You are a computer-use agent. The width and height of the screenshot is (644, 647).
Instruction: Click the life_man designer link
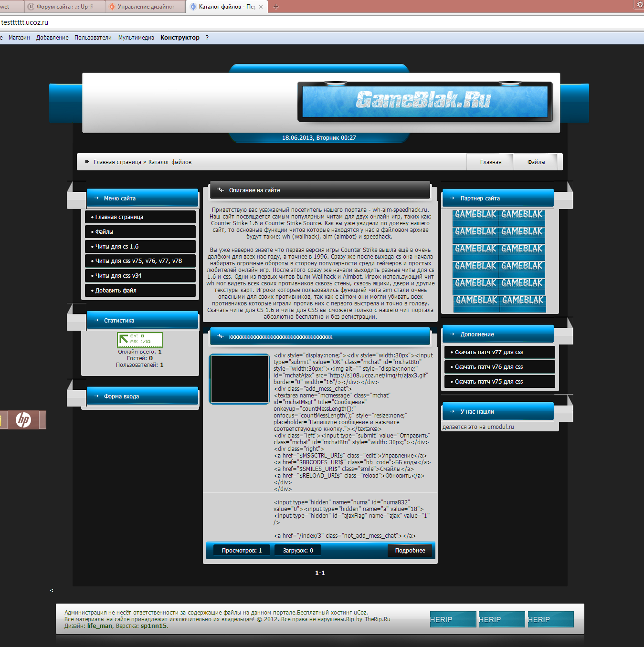tap(100, 626)
